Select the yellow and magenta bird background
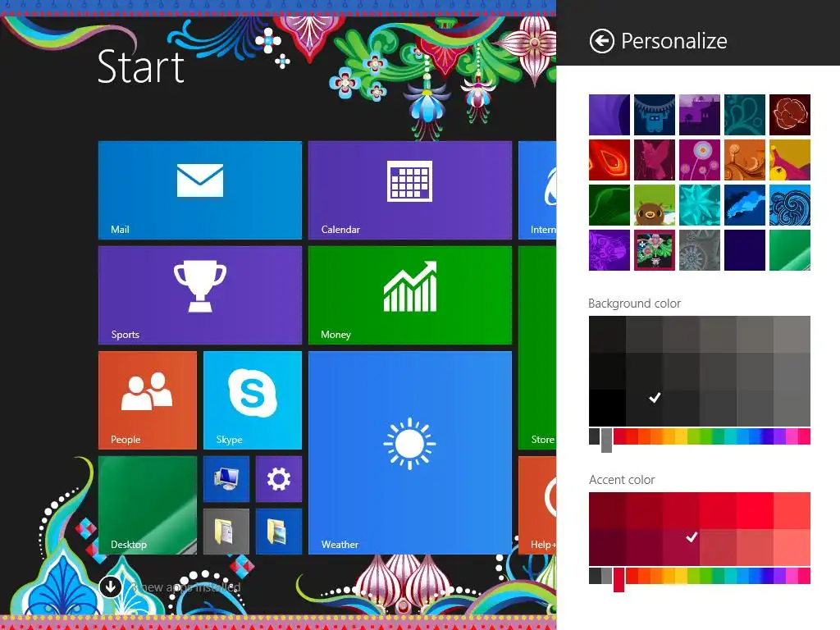The image size is (840, 630). 790,160
